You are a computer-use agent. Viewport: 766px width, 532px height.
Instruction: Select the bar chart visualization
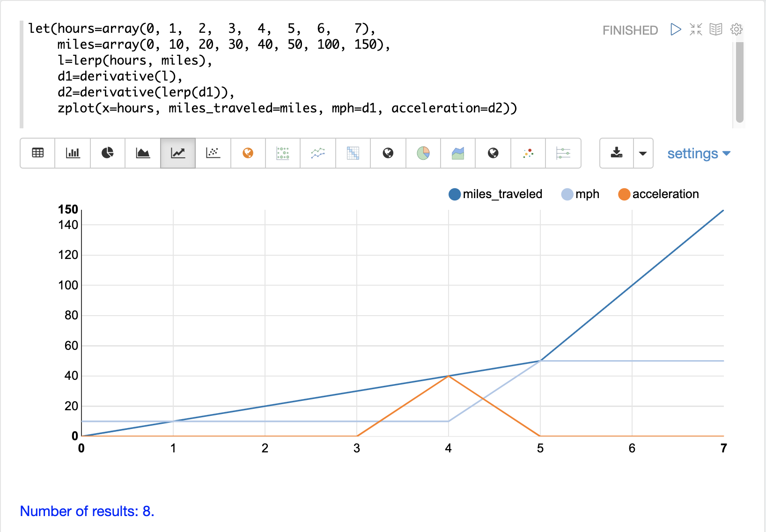pyautogui.click(x=73, y=153)
